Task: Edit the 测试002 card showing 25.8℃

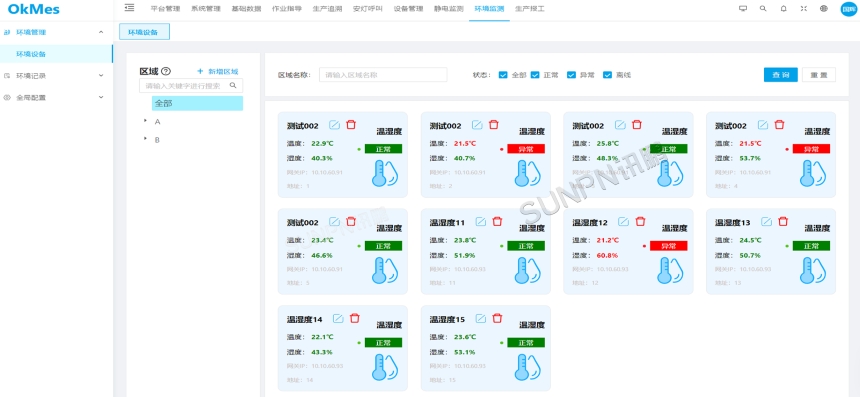Action: coord(620,125)
